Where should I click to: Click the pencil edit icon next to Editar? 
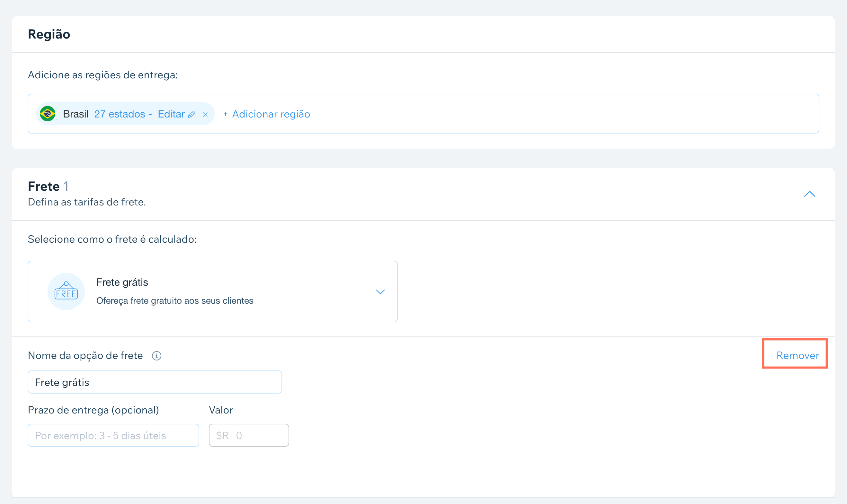(192, 114)
